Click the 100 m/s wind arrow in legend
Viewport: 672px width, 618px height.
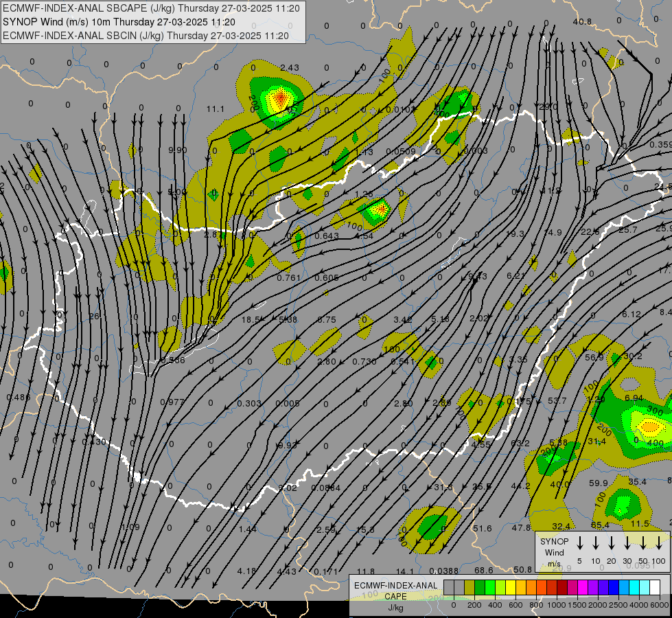pos(659,542)
